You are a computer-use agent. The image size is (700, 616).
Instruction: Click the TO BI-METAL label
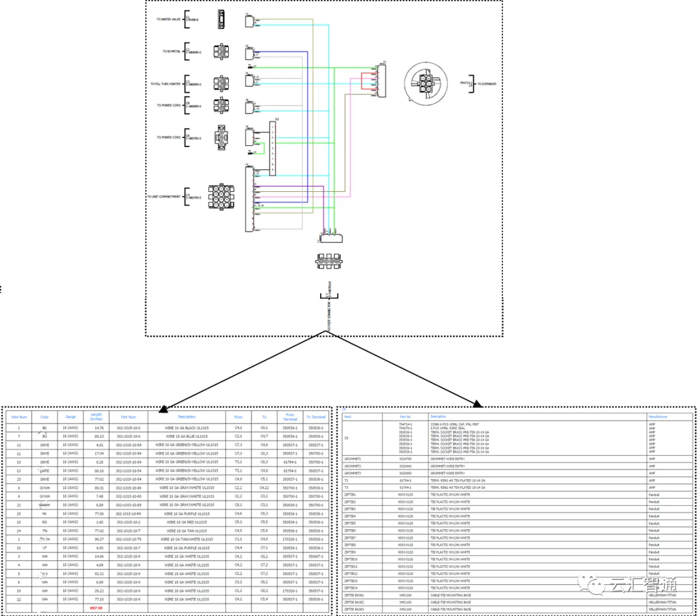click(x=171, y=51)
